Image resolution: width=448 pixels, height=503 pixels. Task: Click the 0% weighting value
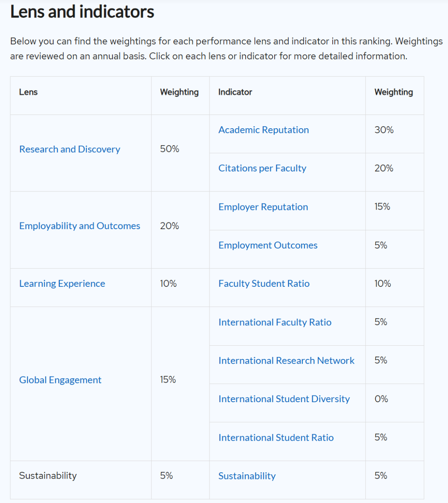point(381,399)
